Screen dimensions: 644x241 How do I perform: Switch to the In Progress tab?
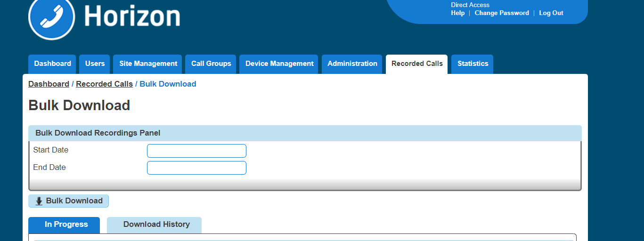coord(64,225)
